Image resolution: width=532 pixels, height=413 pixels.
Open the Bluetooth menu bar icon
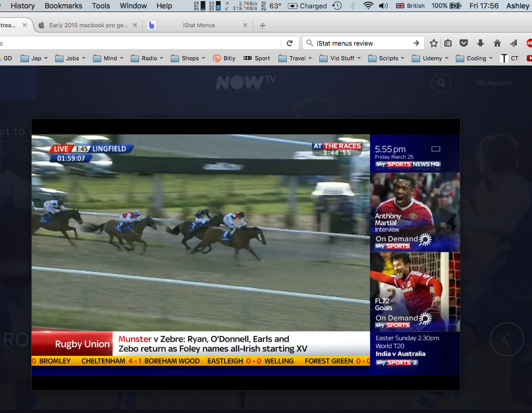[x=353, y=6]
